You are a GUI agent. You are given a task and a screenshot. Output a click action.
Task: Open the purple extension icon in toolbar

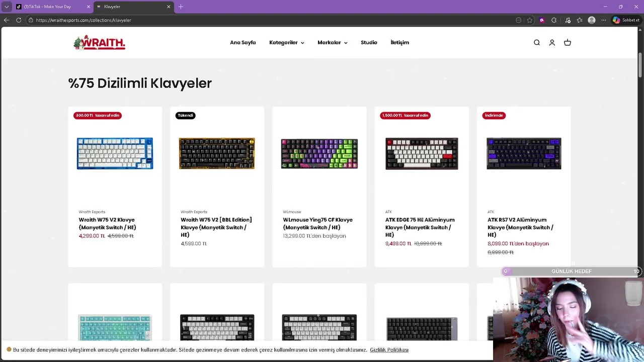[x=542, y=20]
